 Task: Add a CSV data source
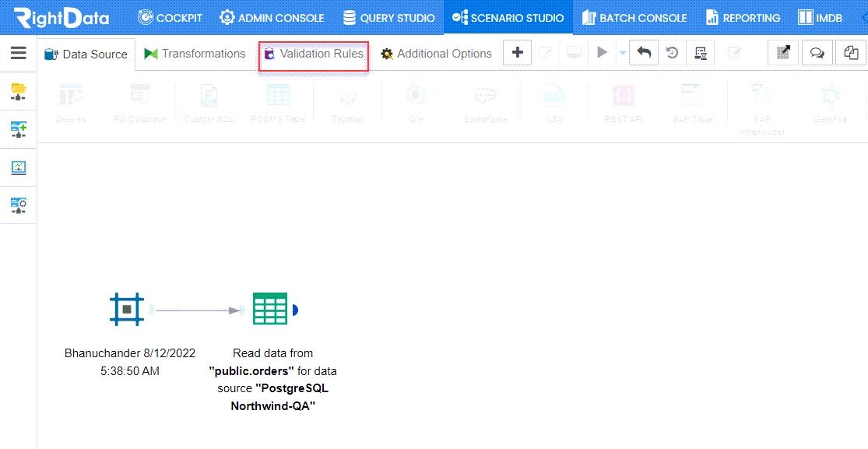pyautogui.click(x=554, y=100)
